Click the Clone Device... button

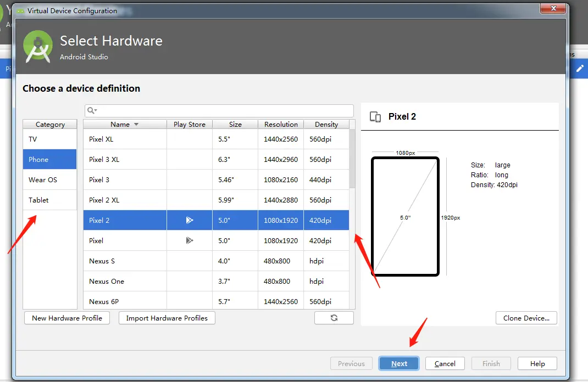pyautogui.click(x=526, y=318)
